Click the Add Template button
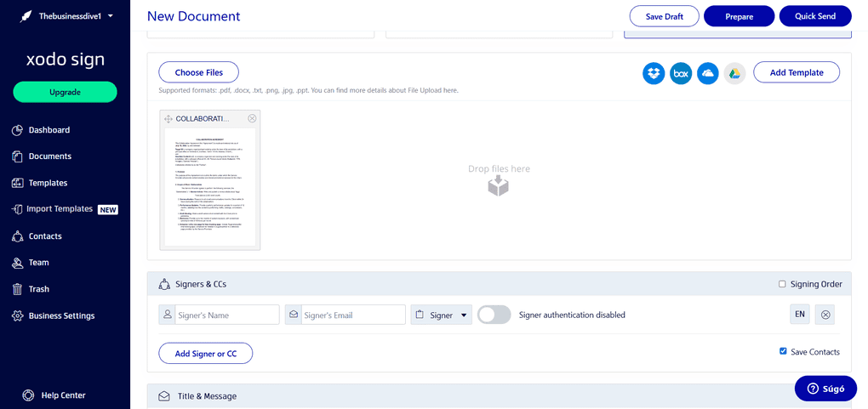The height and width of the screenshot is (409, 868). tap(797, 72)
